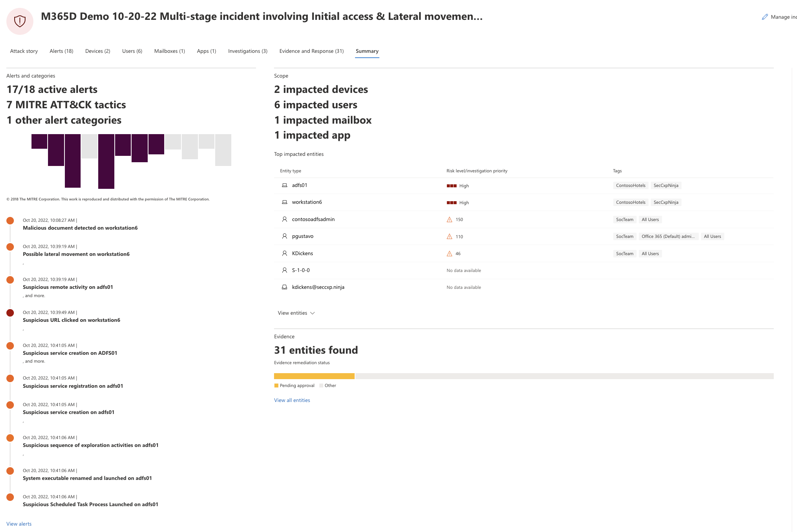Click the Pending approval bar segment
Image resolution: width=797 pixels, height=532 pixels.
[314, 376]
